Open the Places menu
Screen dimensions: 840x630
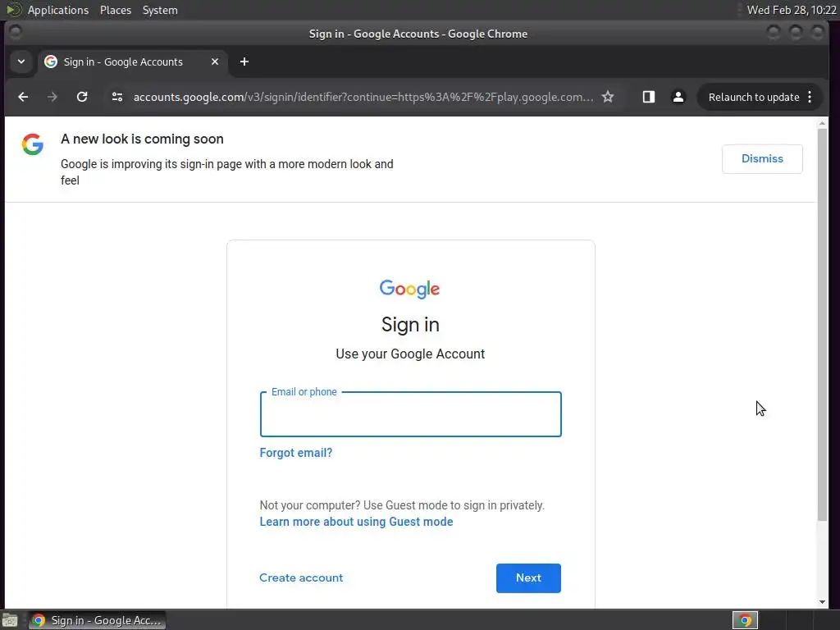click(115, 10)
